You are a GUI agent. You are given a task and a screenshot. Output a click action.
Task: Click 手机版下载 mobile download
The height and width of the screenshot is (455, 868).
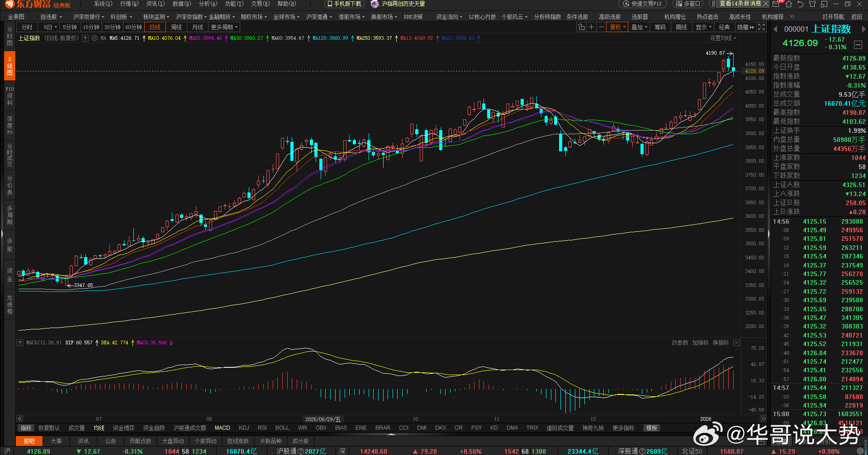(345, 4)
